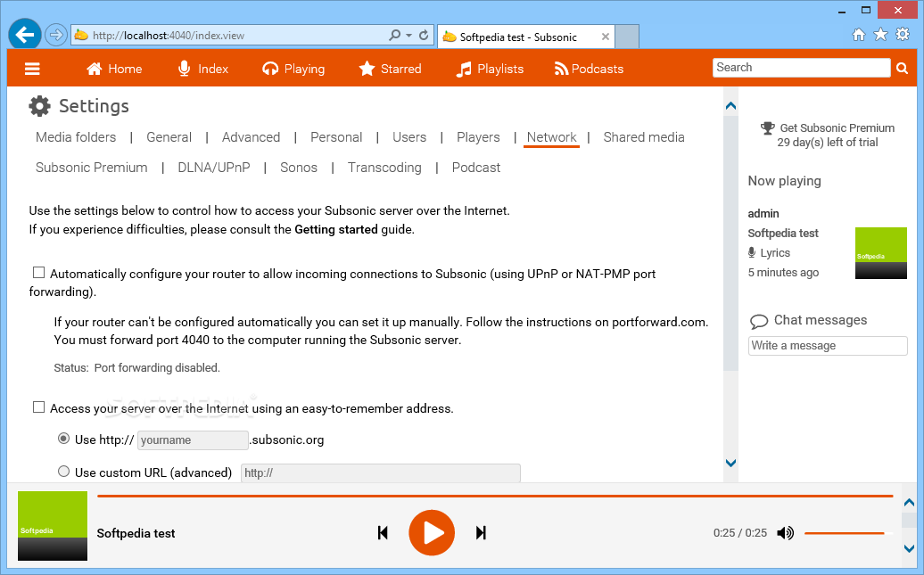Click the browser Back button
The height and width of the screenshot is (575, 924).
(25, 35)
